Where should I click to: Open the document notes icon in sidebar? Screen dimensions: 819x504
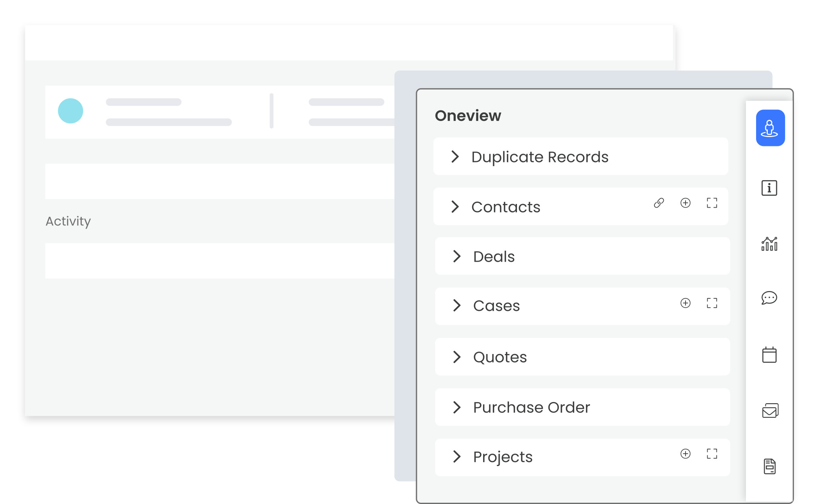pyautogui.click(x=769, y=466)
